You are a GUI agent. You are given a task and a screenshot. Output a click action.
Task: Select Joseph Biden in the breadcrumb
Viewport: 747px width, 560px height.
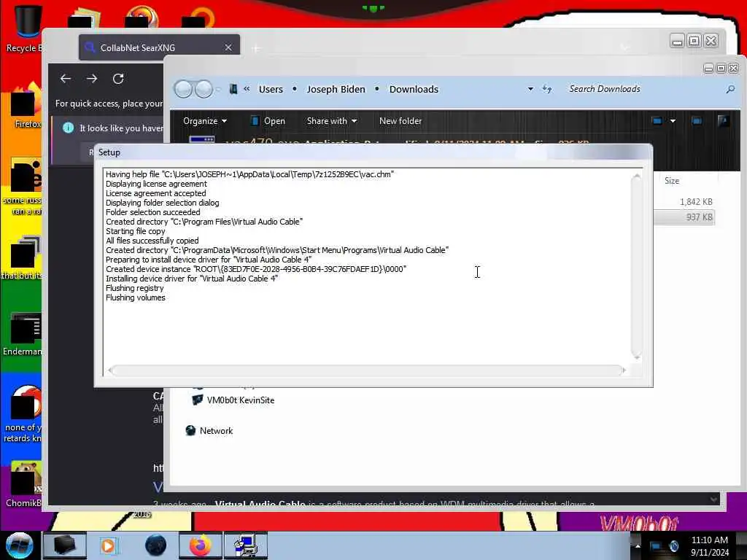[336, 89]
